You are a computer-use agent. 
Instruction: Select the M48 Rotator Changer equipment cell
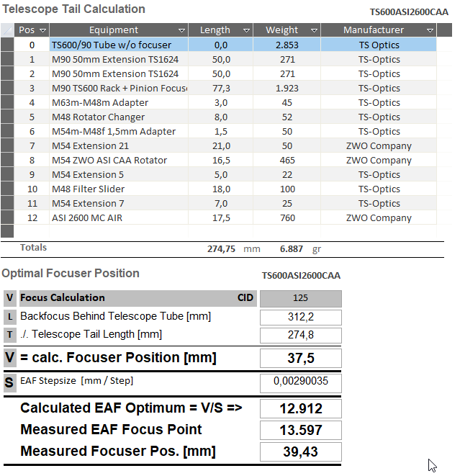click(119, 117)
